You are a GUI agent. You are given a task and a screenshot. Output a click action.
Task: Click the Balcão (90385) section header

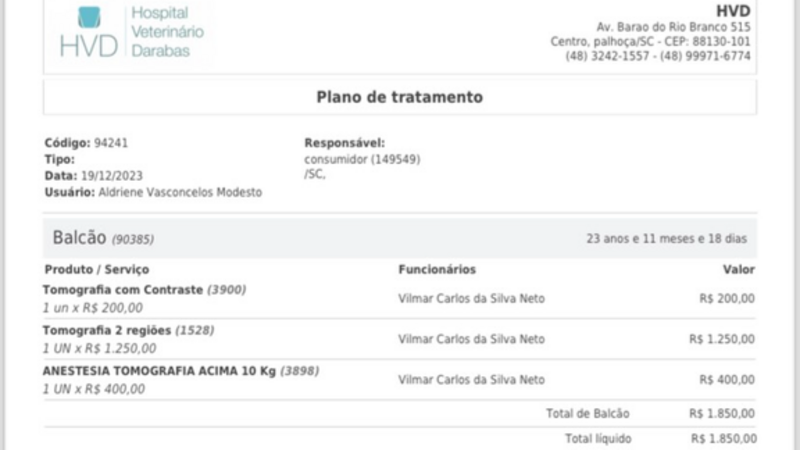pyautogui.click(x=103, y=239)
